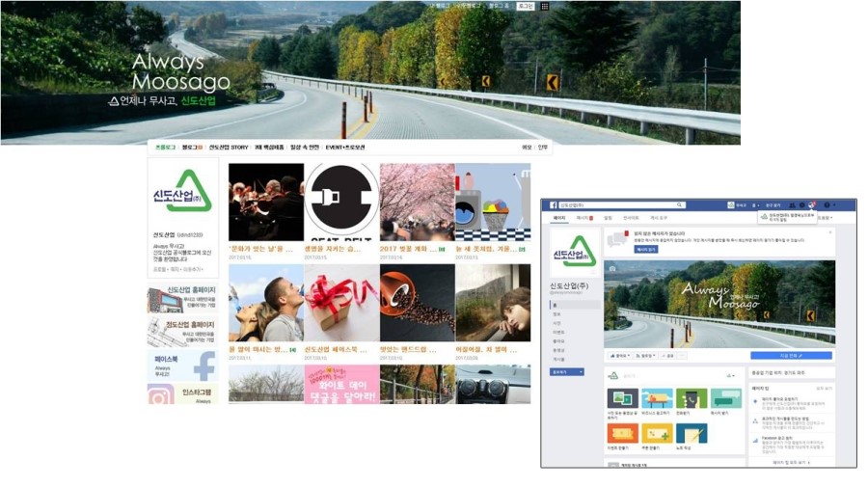Open the post composer audience dropdown
The image size is (868, 487).
[731, 376]
